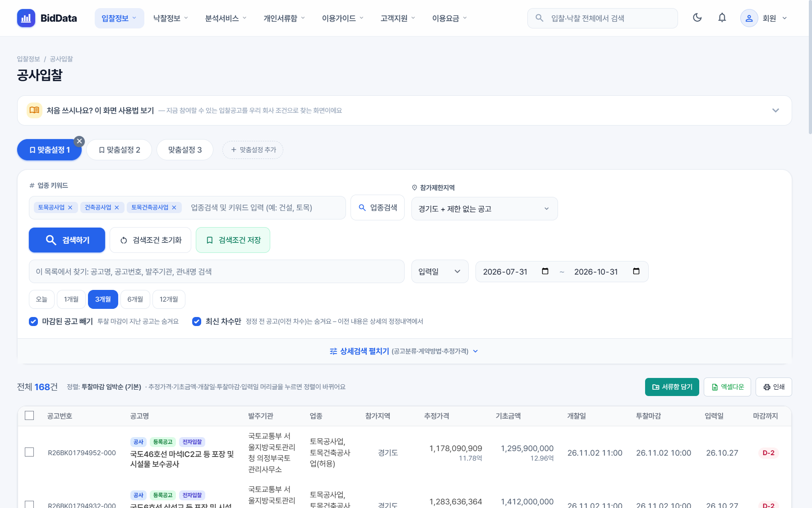Remove 건축공사업 keyword tag

click(x=117, y=207)
